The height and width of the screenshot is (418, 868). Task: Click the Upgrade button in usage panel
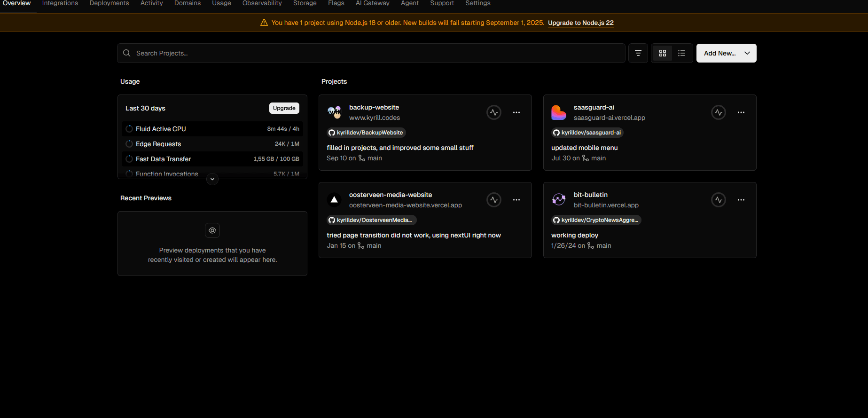pyautogui.click(x=284, y=108)
